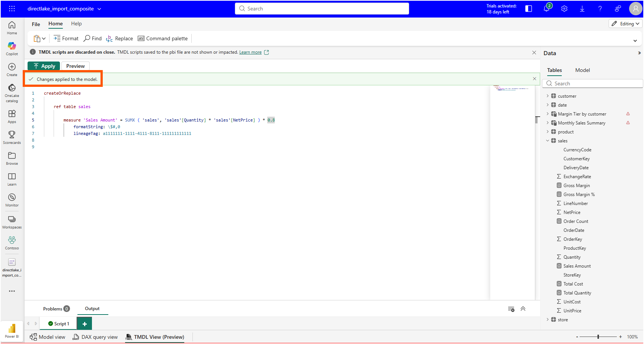Click the Find toolbar button
The height and width of the screenshot is (344, 644).
click(93, 38)
